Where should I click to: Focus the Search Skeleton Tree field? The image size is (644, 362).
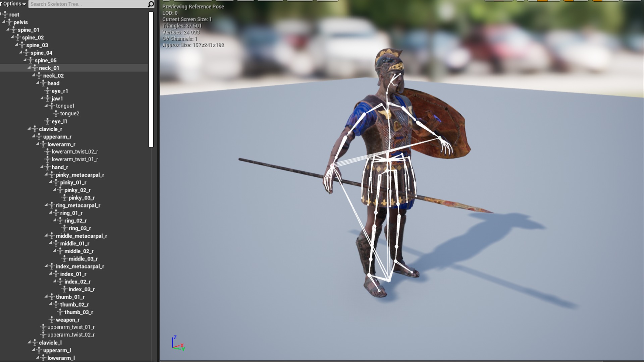88,4
